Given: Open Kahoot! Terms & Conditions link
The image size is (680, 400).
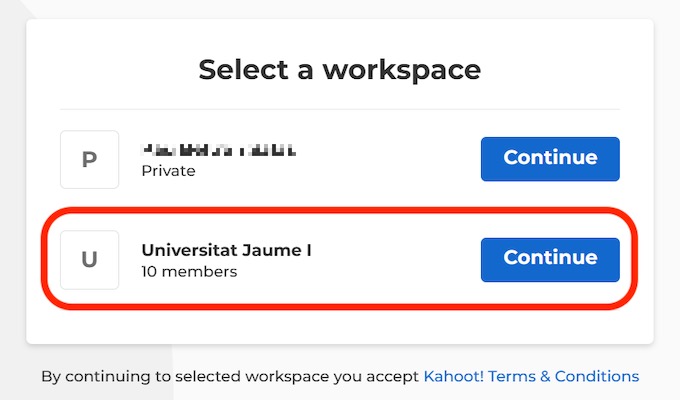Looking at the screenshot, I should [531, 377].
